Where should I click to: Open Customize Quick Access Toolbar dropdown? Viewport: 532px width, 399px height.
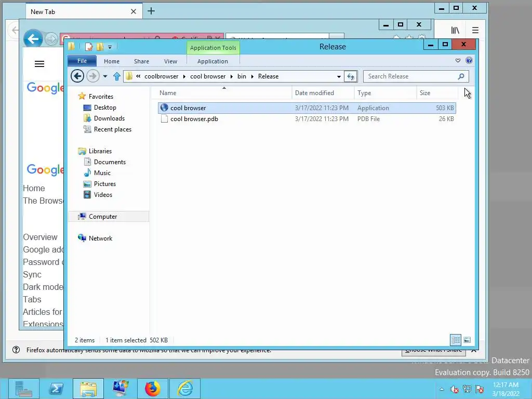[110, 47]
